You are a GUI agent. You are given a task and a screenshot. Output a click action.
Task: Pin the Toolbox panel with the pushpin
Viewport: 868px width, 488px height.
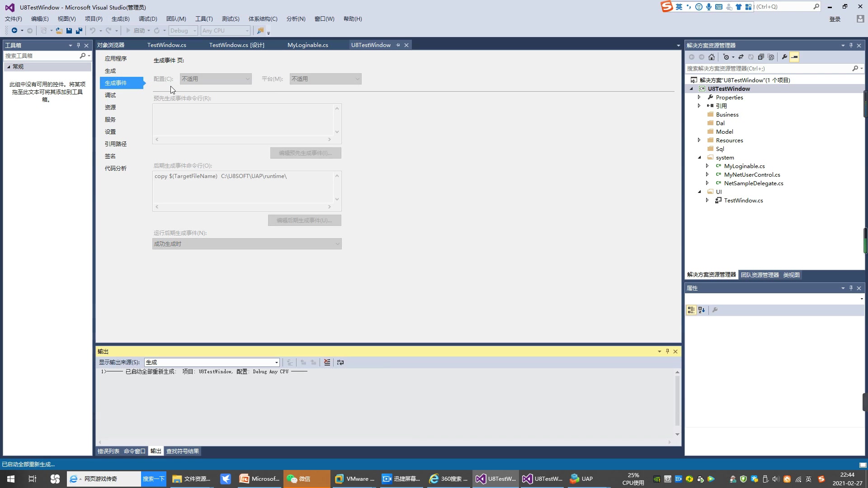pyautogui.click(x=78, y=45)
